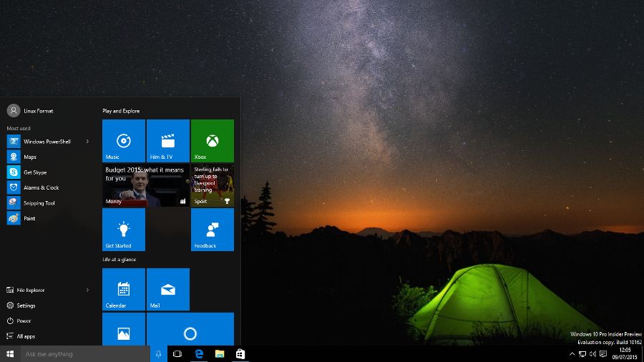644x362 pixels.
Task: Open the Photos tile
Action: [x=124, y=329]
